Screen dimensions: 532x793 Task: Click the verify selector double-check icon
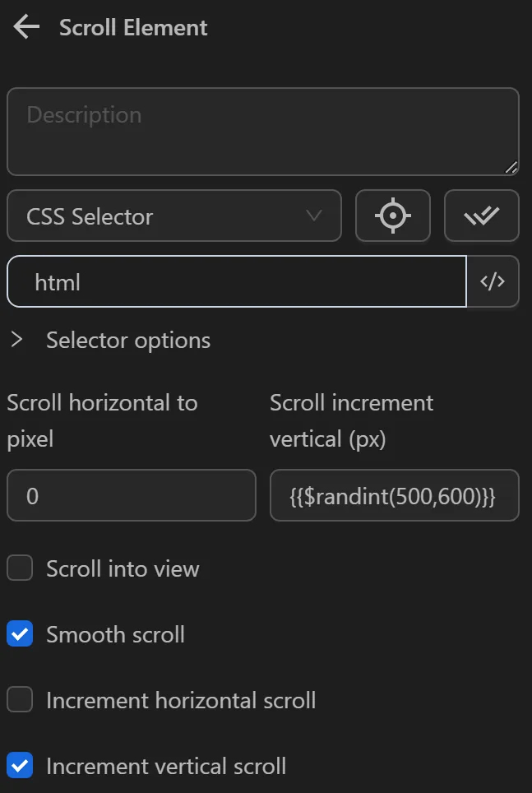pos(481,216)
